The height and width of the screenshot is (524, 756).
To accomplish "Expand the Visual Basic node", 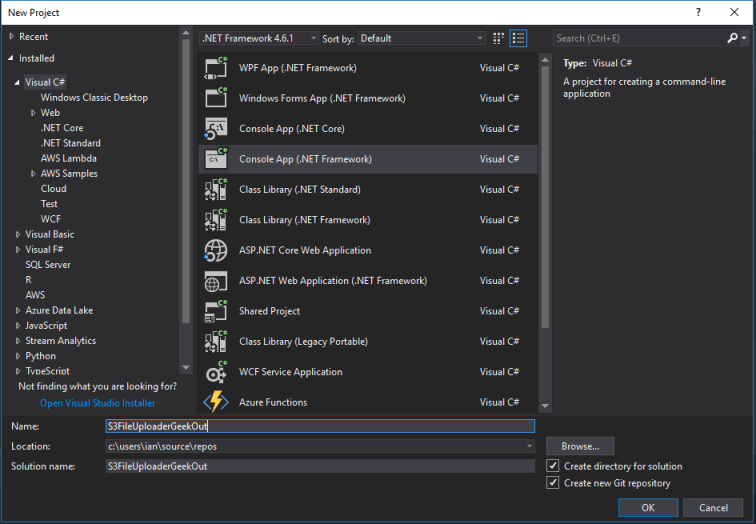I will (x=18, y=234).
